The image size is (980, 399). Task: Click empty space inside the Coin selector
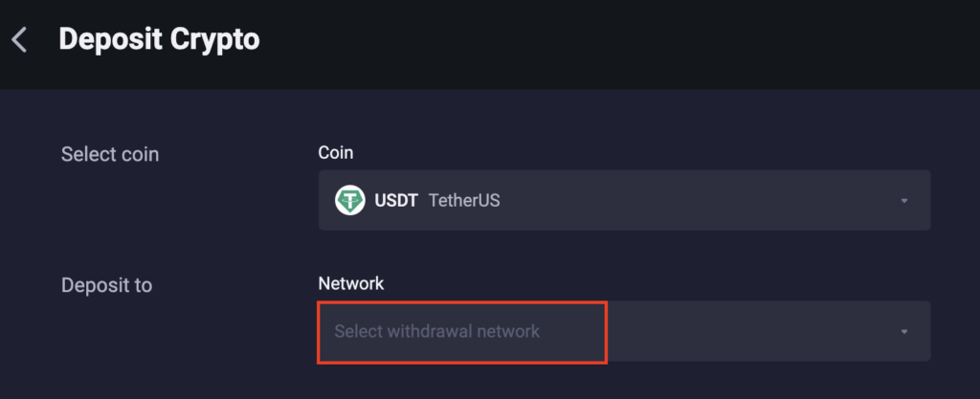point(687,200)
